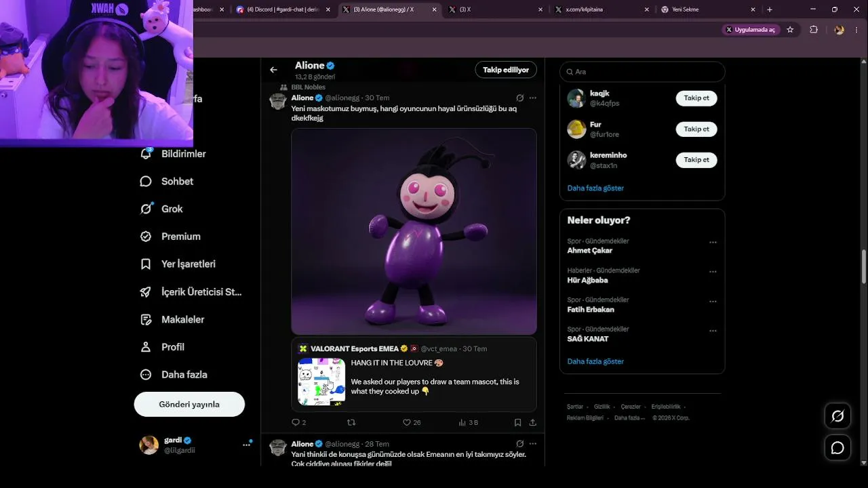This screenshot has width=868, height=488.
Task: Open the Ahmet Çakar trending topic
Action: [x=589, y=251]
